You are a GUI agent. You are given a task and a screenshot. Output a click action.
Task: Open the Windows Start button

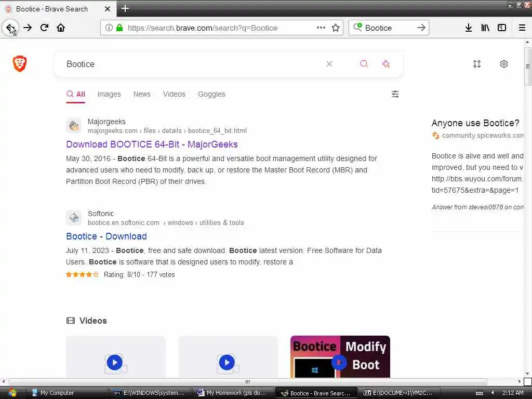pyautogui.click(x=12, y=393)
